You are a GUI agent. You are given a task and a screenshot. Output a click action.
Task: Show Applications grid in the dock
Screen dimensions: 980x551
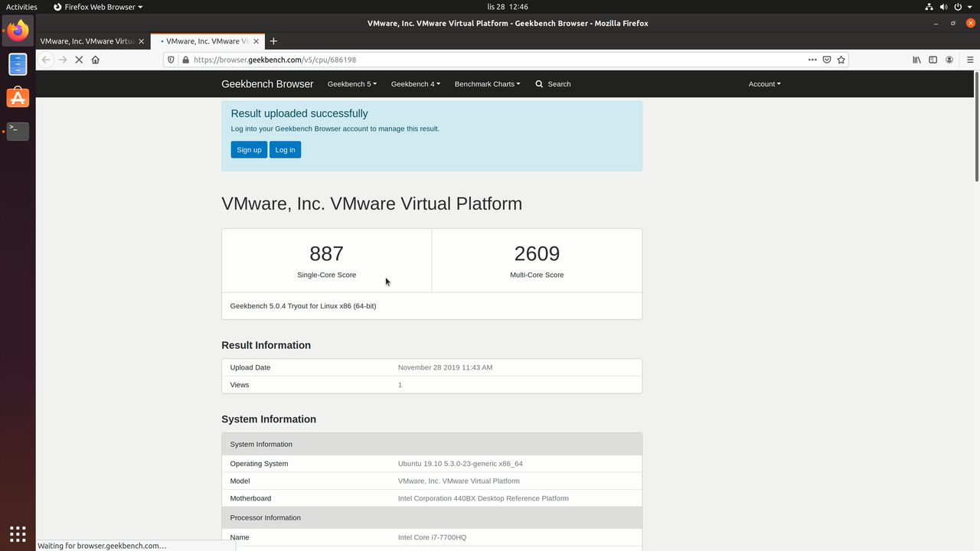coord(18,533)
